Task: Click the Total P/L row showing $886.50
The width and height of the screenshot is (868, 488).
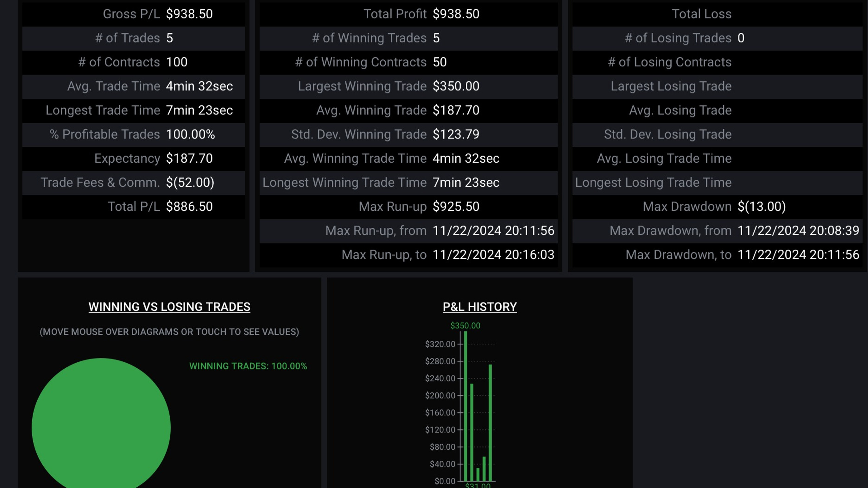Action: [133, 207]
